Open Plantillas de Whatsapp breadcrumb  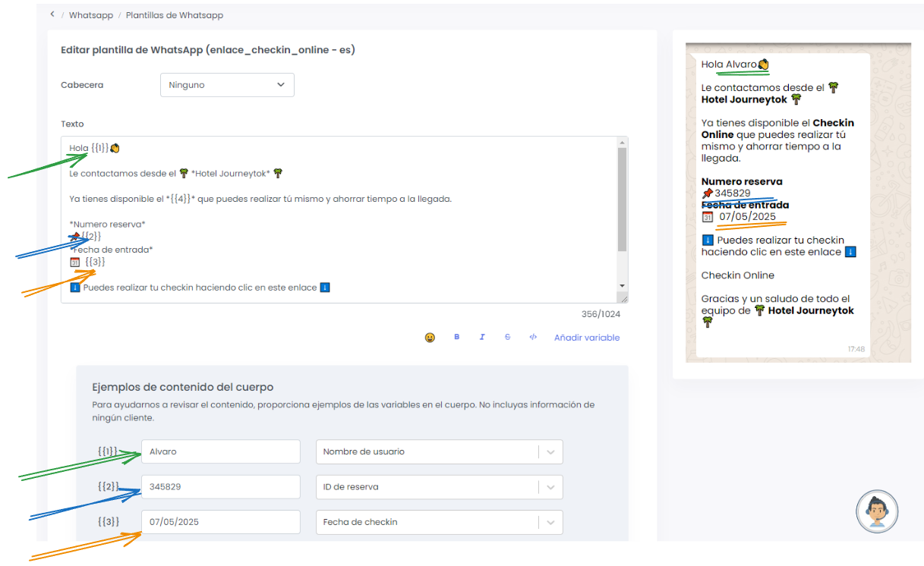(x=174, y=15)
